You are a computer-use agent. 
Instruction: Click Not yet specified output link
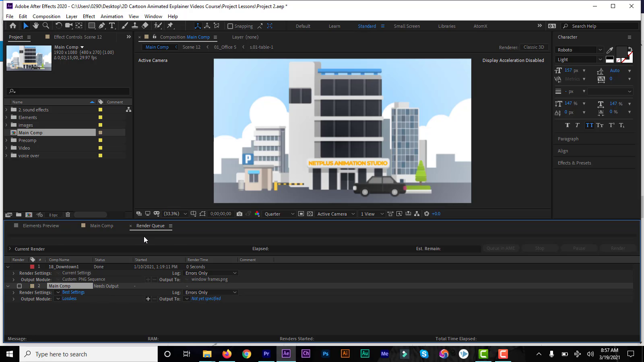206,299
